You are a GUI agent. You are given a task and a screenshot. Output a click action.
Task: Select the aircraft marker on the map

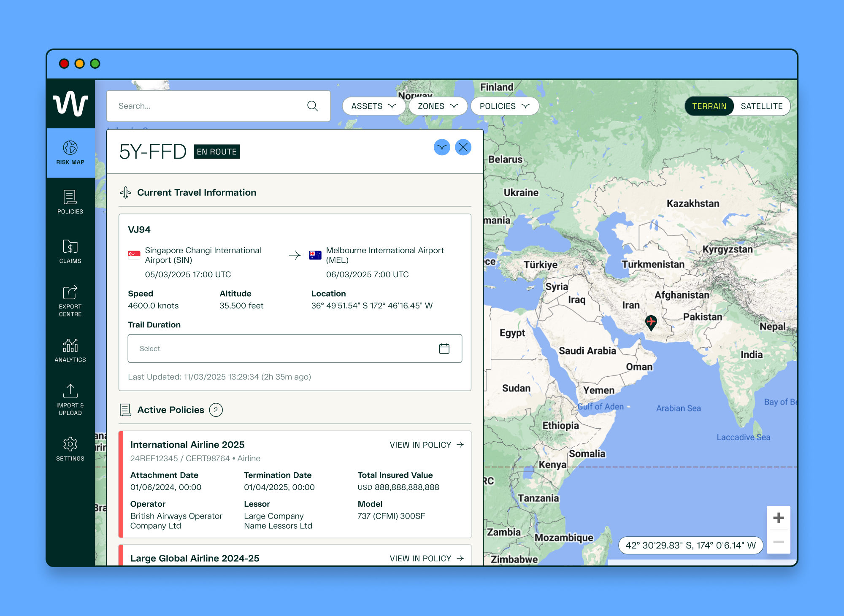651,323
